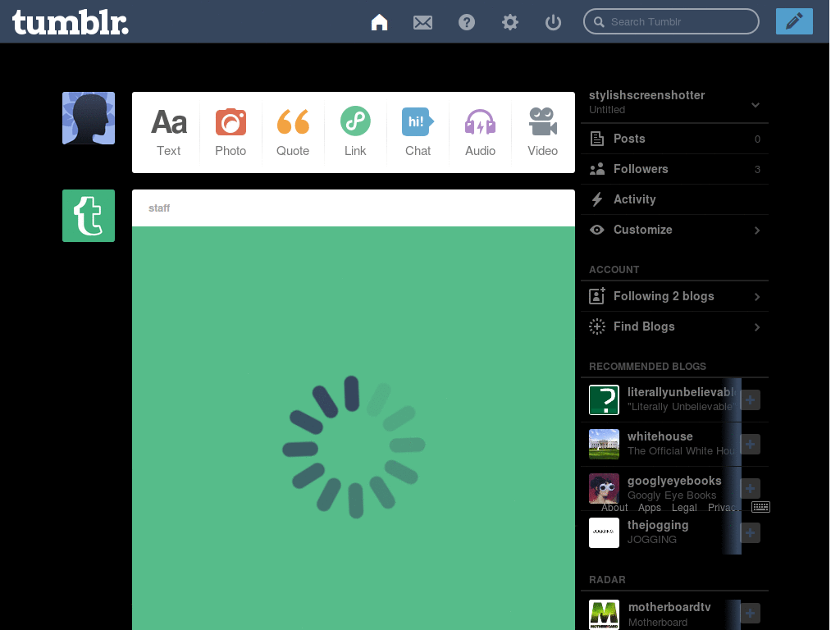Click the Posts document icon

point(597,139)
